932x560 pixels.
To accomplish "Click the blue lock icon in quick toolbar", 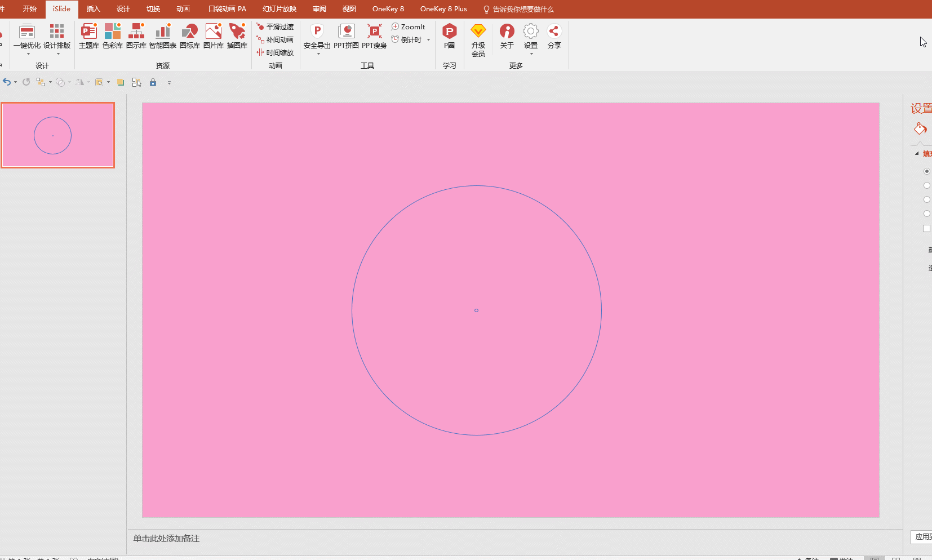I will [x=153, y=82].
